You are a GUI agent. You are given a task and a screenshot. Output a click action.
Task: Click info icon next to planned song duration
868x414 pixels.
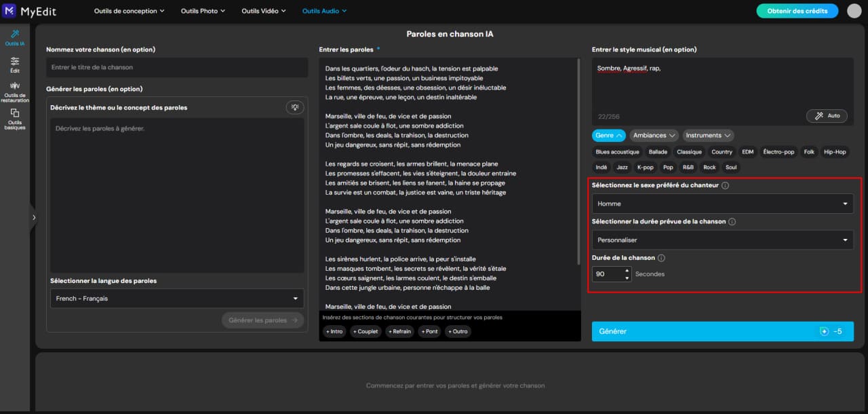tap(732, 221)
